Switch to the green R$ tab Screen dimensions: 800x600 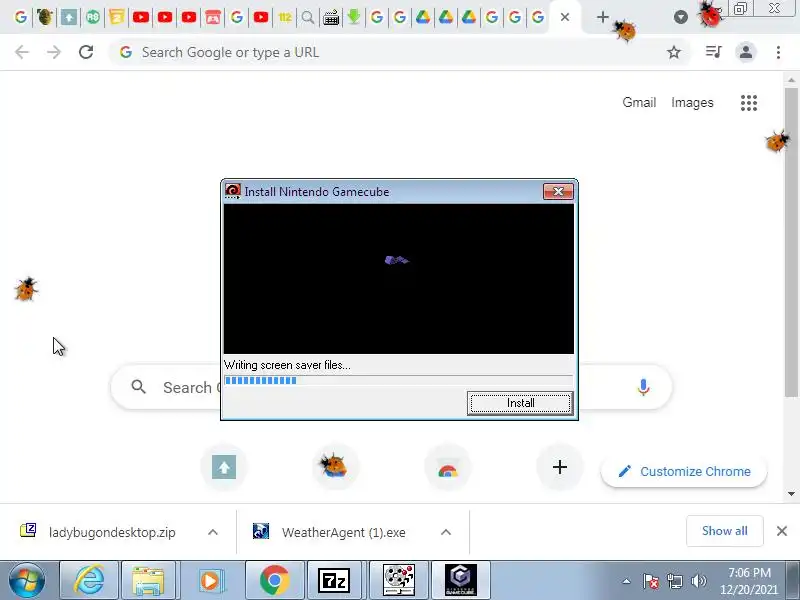coord(92,17)
